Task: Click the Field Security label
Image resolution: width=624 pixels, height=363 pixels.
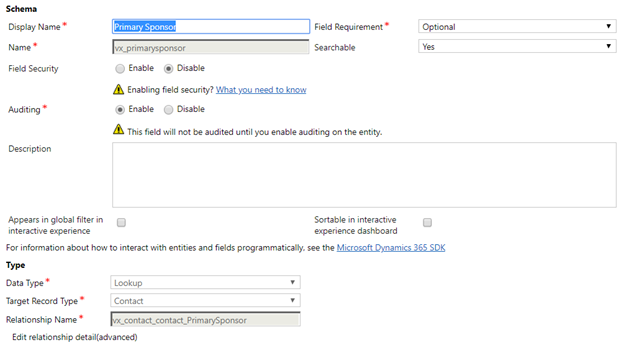Action: point(33,69)
